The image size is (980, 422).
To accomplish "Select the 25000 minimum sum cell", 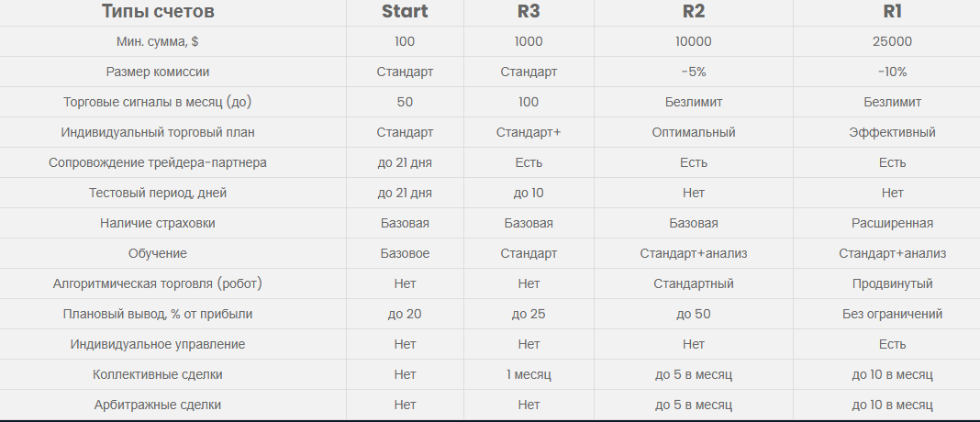I will [892, 42].
